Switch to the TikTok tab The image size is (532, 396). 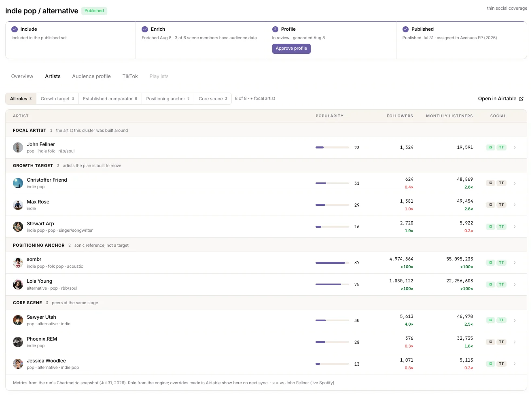click(x=130, y=76)
